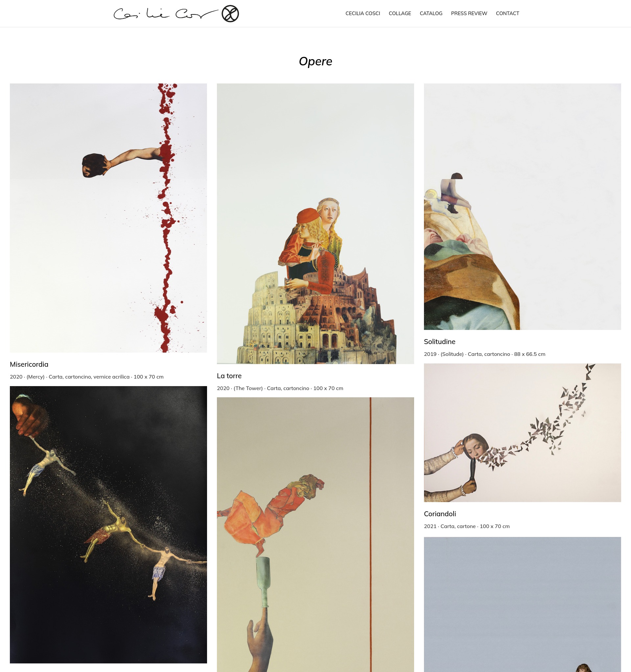The width and height of the screenshot is (631, 672).
Task: Select the CONTACT menu item
Action: (507, 13)
